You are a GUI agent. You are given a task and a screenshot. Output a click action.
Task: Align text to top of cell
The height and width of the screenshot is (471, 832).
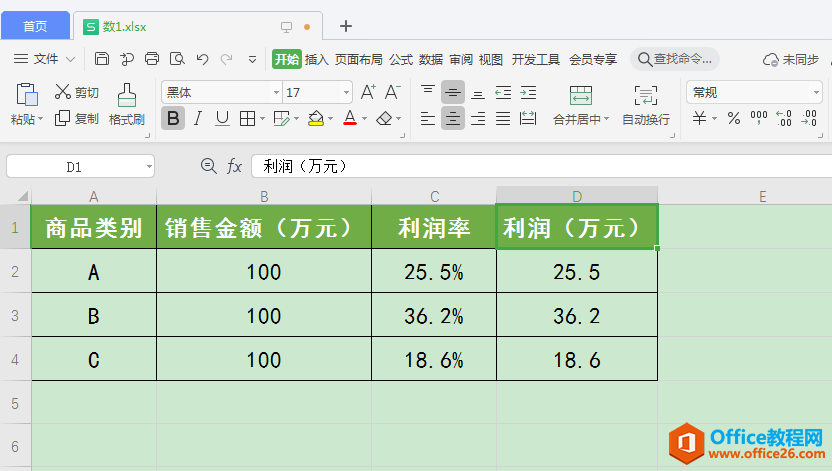pos(428,92)
